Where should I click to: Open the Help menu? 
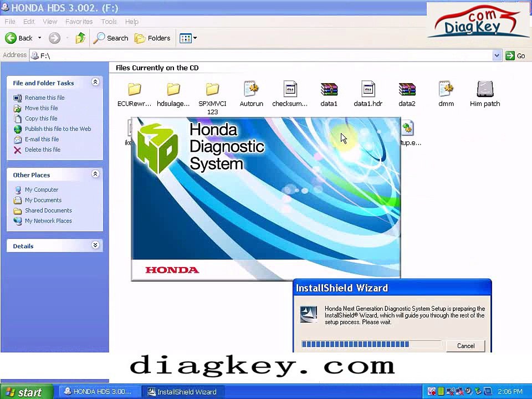point(132,22)
